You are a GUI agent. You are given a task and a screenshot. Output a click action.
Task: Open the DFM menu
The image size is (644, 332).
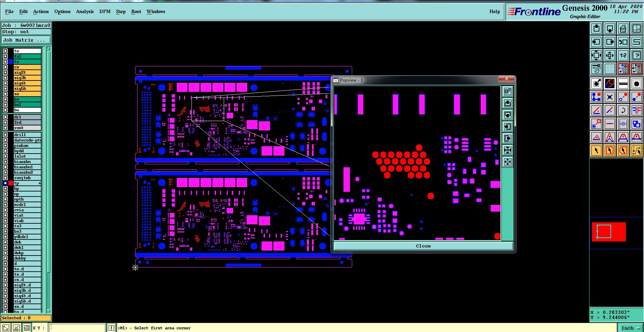click(x=105, y=11)
